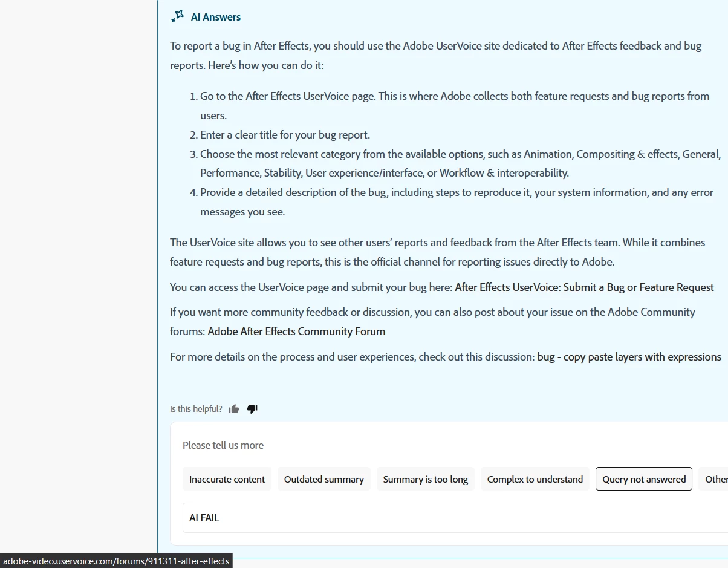Click the 'Please tell us more' label

tap(223, 445)
